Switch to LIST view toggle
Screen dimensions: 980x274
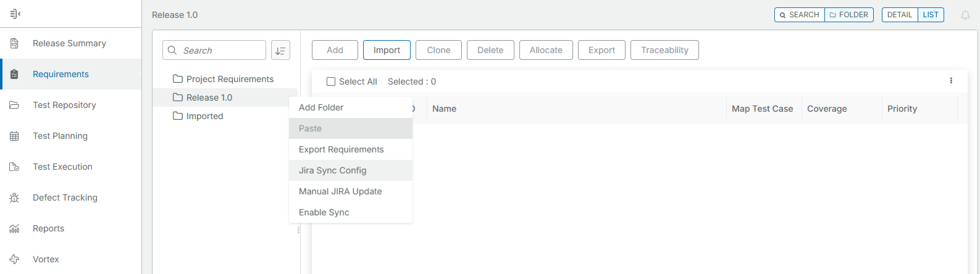pyautogui.click(x=931, y=15)
